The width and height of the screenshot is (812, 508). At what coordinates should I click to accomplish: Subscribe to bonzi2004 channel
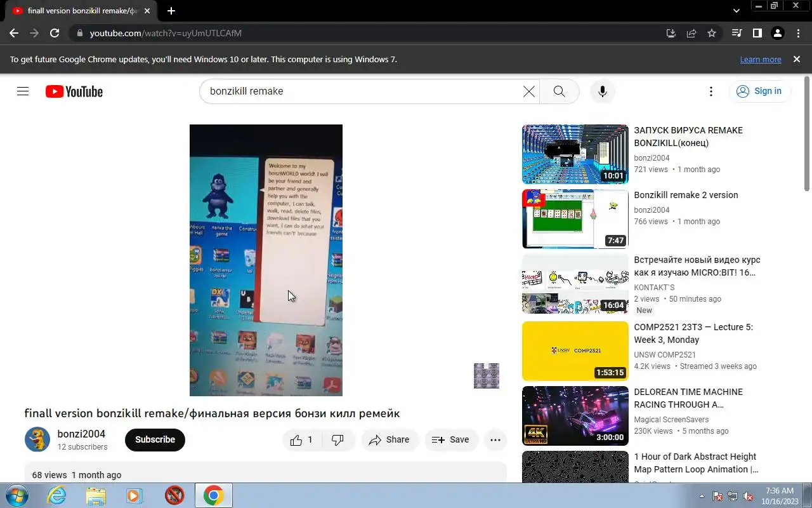point(155,439)
